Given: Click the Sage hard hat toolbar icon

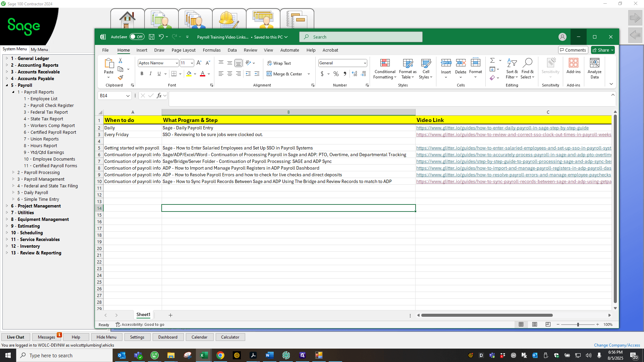Looking at the screenshot, I should 229,19.
